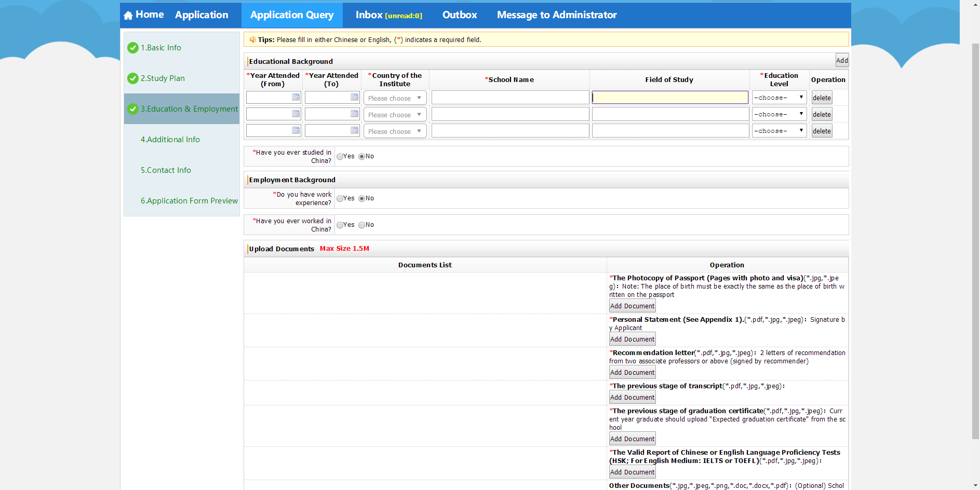Click the Home house icon
Image resolution: width=980 pixels, height=490 pixels.
128,16
